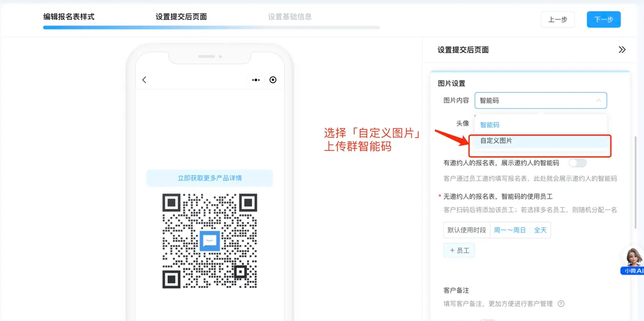This screenshot has height=321, width=644.
Task: Click the help icon next to 客户备注 description
Action: tap(561, 303)
